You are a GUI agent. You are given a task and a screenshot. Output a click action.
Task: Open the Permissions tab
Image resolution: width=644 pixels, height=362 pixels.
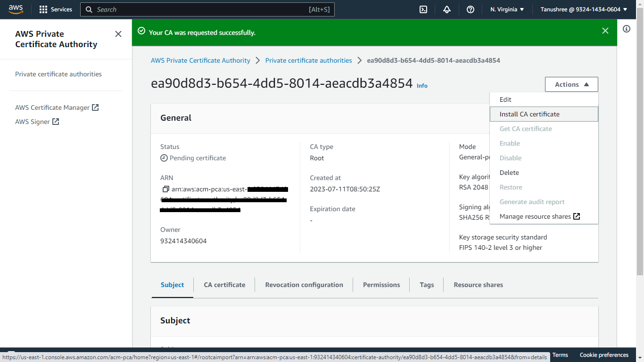tap(381, 285)
